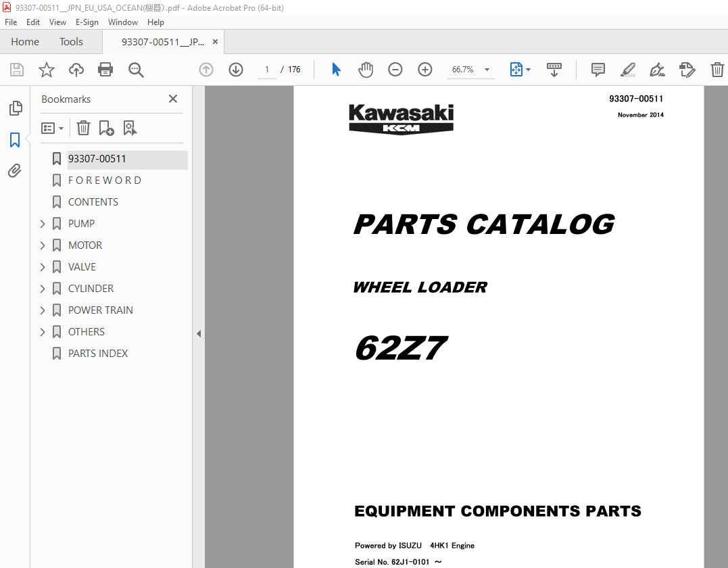Expand the CYLINDER bookmark

point(43,289)
